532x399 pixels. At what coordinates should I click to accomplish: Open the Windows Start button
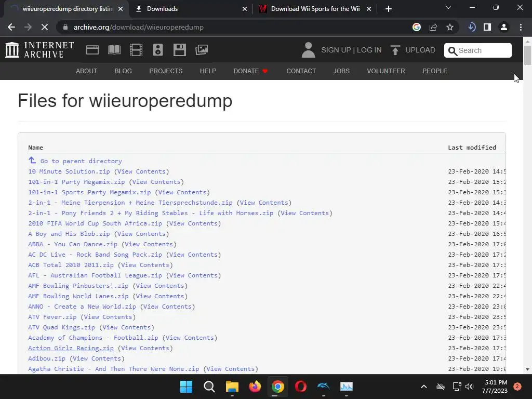pos(187,387)
